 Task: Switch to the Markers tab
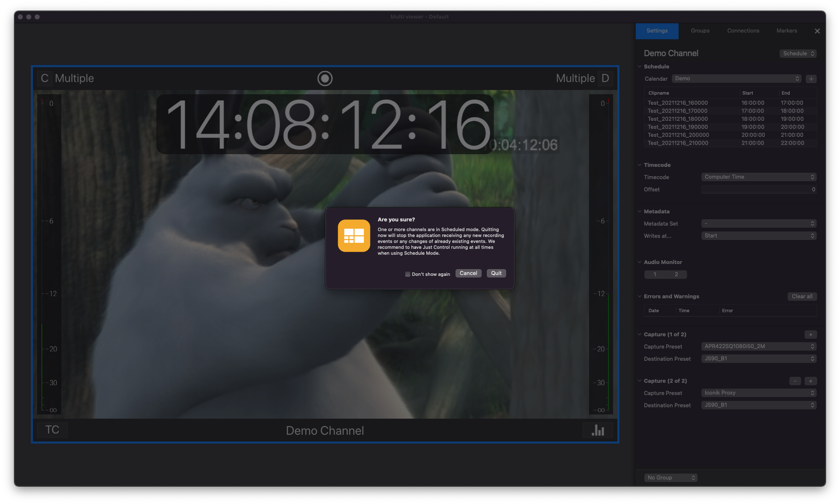(x=787, y=31)
